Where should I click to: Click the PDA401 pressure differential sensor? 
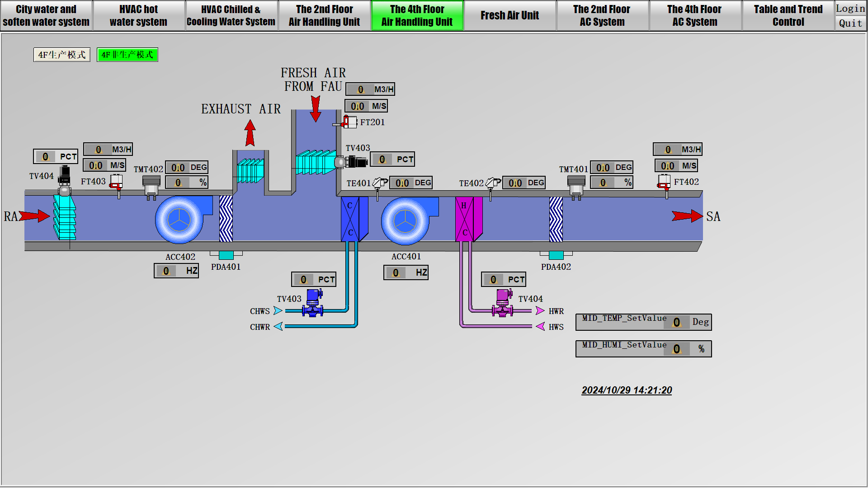226,255
